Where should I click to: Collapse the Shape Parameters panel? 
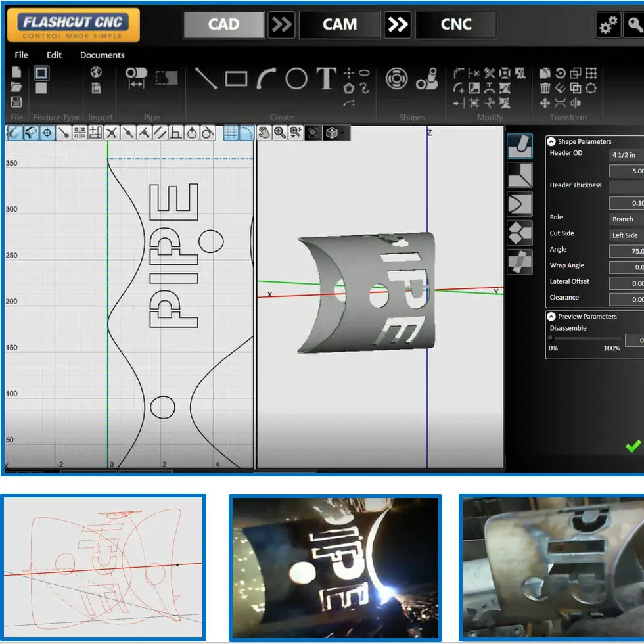[x=549, y=141]
